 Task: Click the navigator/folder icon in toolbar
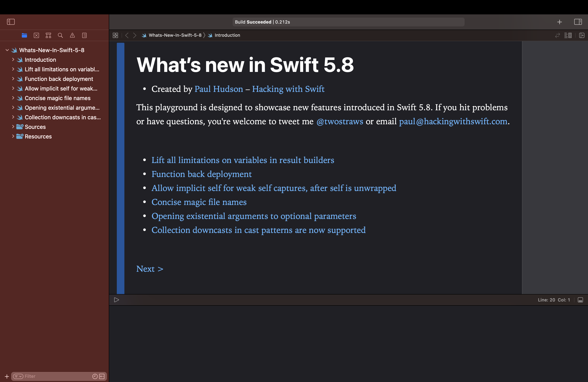(24, 36)
